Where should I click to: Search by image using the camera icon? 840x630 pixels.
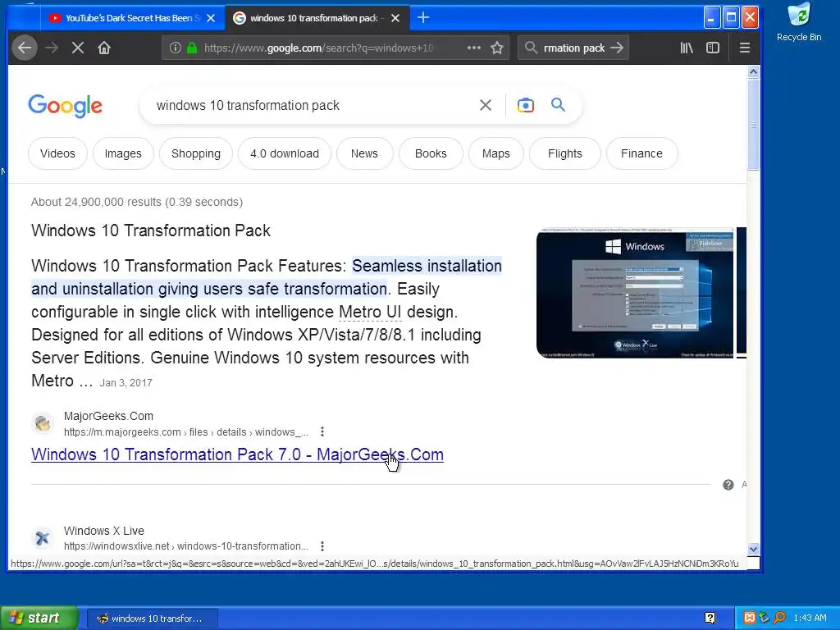coord(526,105)
